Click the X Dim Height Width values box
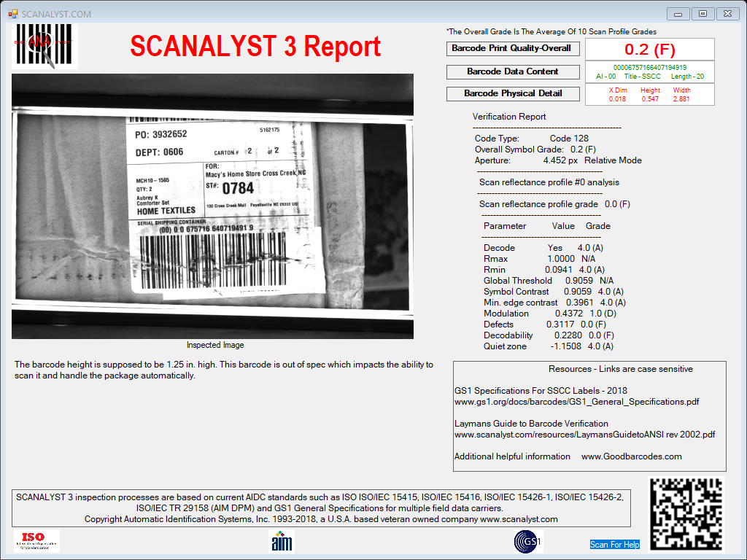 tap(650, 94)
